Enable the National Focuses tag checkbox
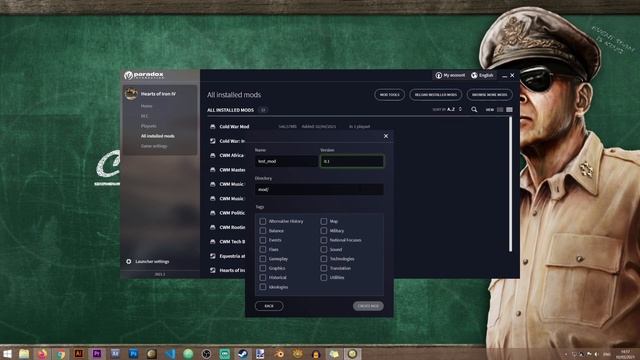 (324, 240)
